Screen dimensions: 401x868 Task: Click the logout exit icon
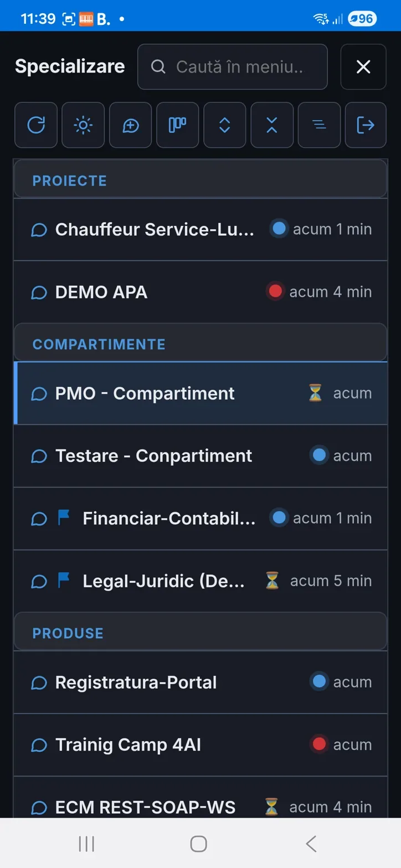(x=366, y=125)
